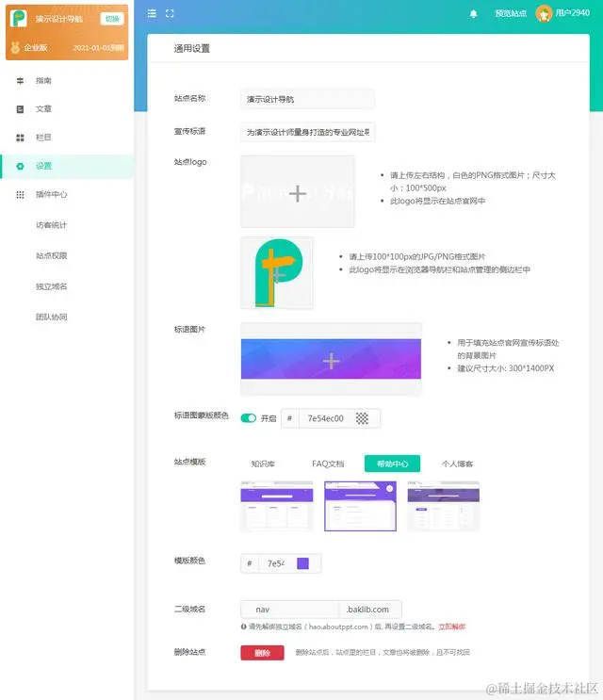Screen dimensions: 603x700
Task: Open 独立域名 in sidebar
Action: 51,286
